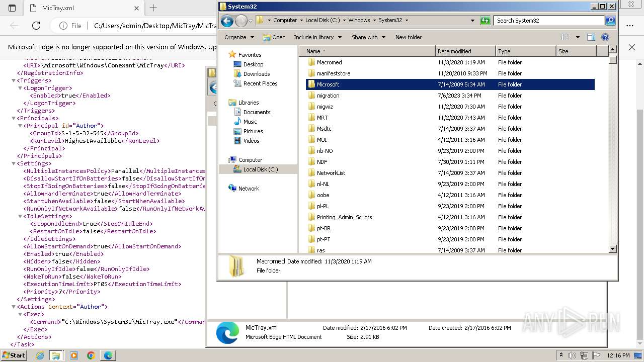This screenshot has width=644, height=362.
Task: Open the view options dropdown arrow
Action: pos(578,37)
